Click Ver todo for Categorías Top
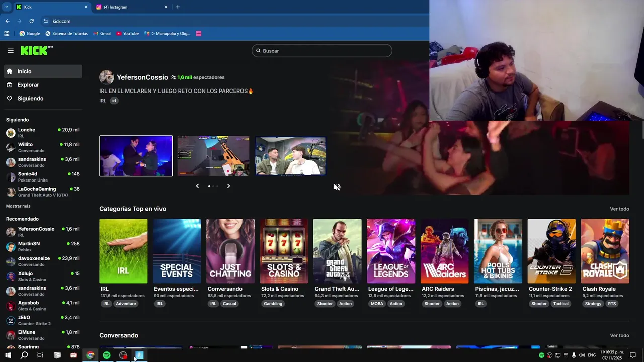644x362 pixels. 619,209
